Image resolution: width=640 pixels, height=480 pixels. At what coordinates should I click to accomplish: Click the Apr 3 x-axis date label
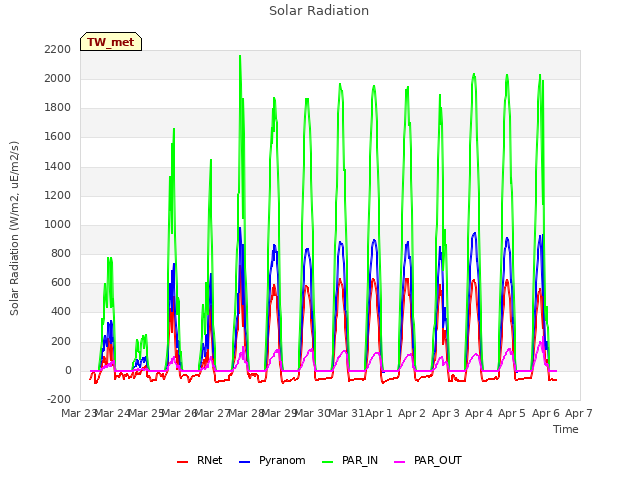point(445,413)
